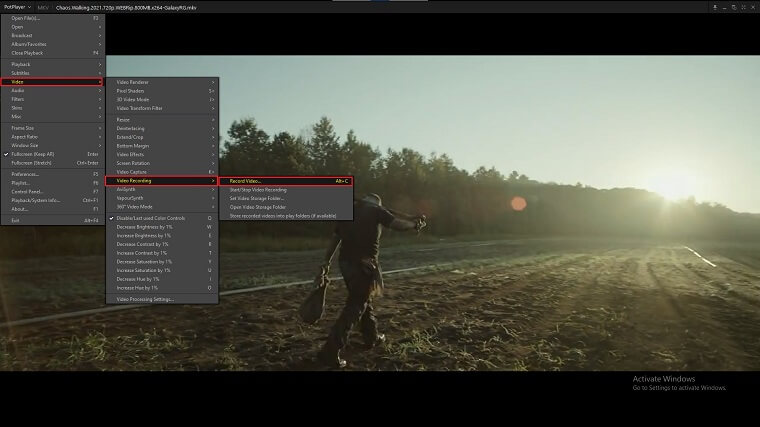Toggle Start/Stop Video Recording
Screen dimensions: 760x427
point(286,190)
